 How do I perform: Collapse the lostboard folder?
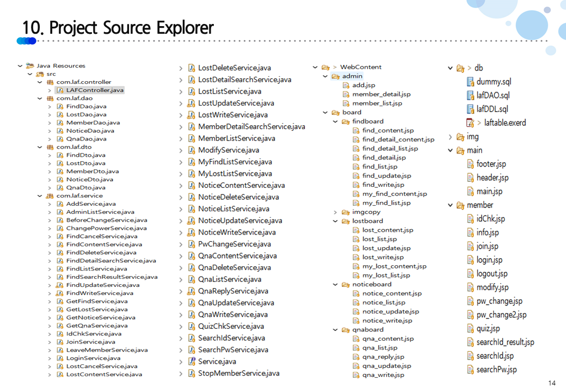[335, 221]
